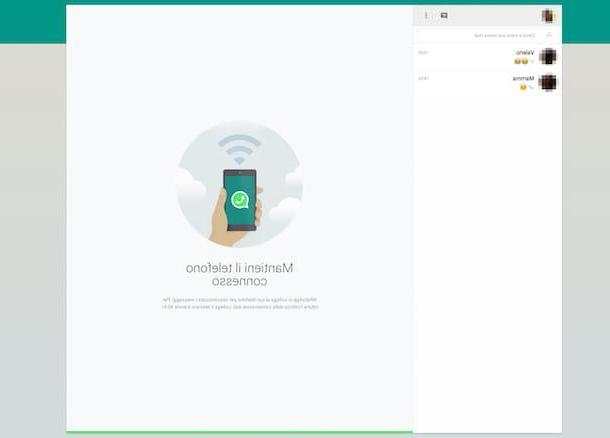Viewport: 610px width, 438px height.
Task: Click the emoji preview under Mamma
Action: 523,87
